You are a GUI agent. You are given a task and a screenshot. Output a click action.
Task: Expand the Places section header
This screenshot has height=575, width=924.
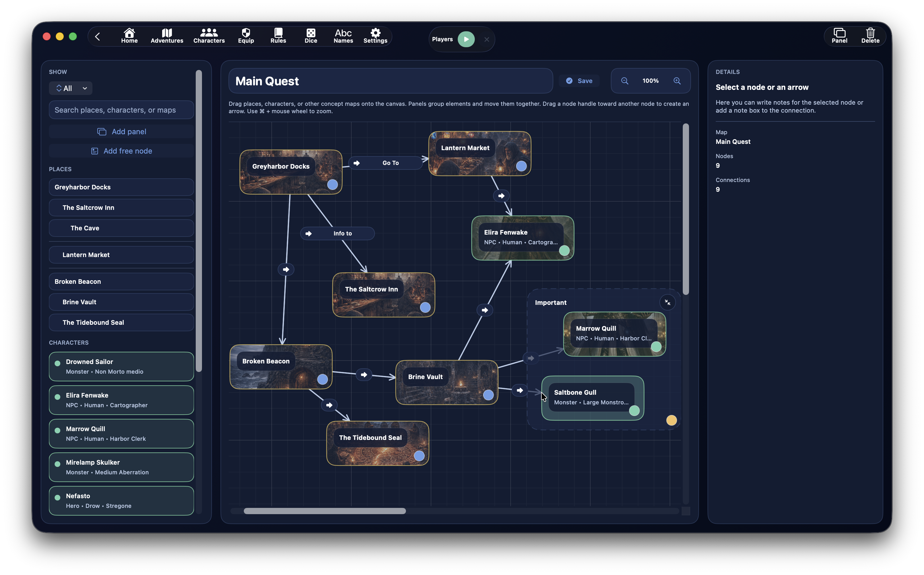coord(60,169)
